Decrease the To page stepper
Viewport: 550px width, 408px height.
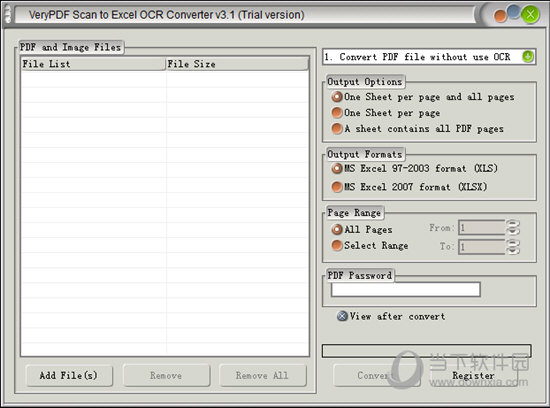click(x=513, y=250)
